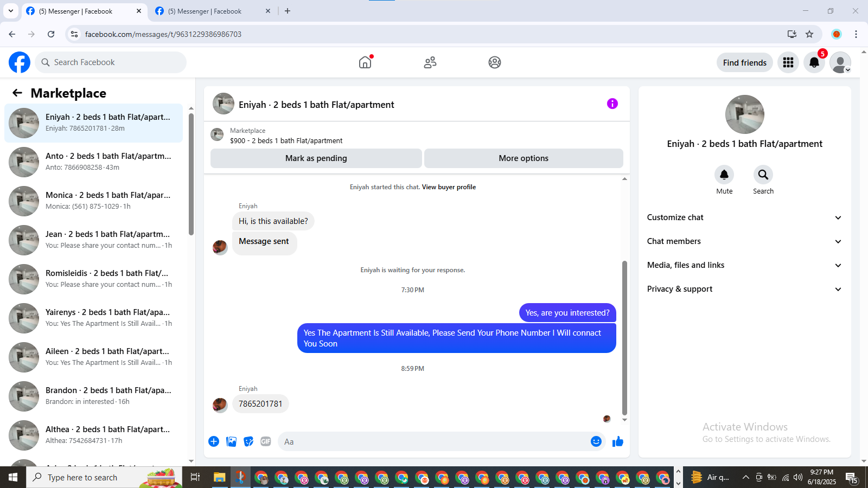This screenshot has width=868, height=488.
Task: Switch to the second Messenger tab
Action: tap(212, 11)
